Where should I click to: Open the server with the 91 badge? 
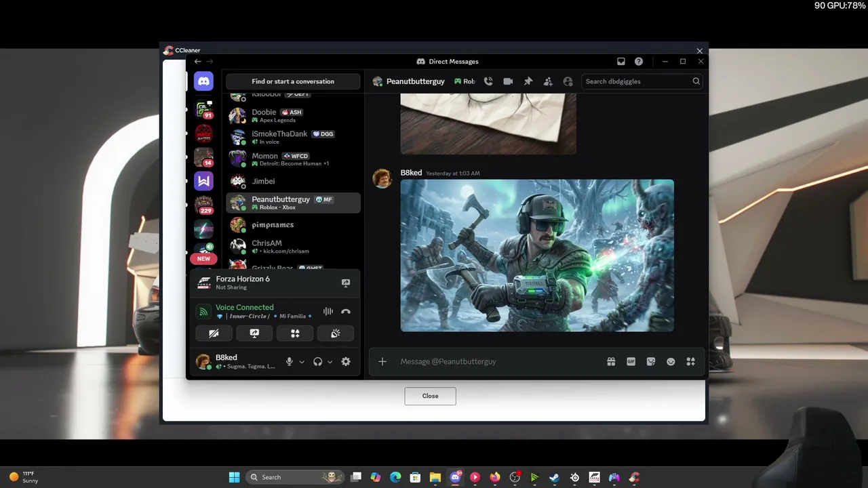pos(203,109)
